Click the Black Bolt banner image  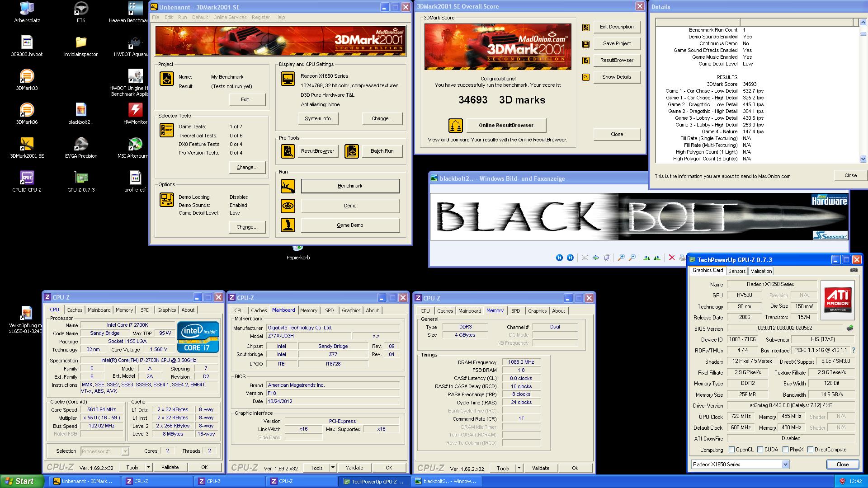[x=639, y=217]
